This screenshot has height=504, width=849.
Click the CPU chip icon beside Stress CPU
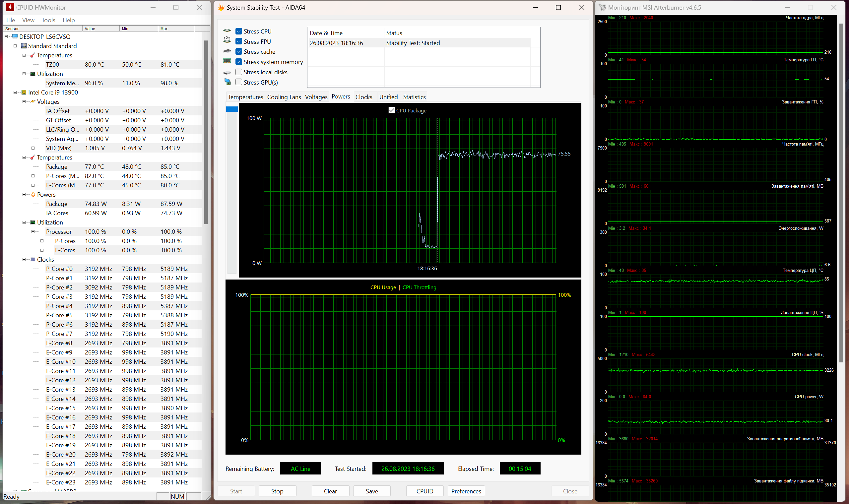point(227,31)
